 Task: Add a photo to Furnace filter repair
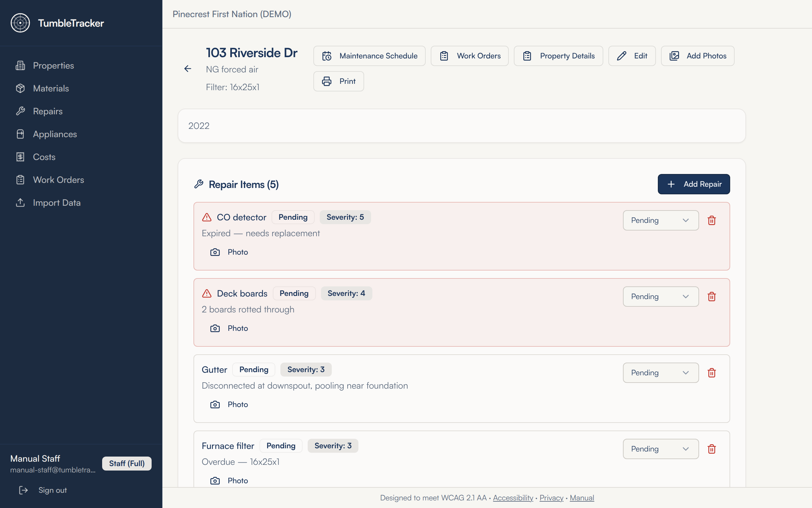(x=229, y=480)
